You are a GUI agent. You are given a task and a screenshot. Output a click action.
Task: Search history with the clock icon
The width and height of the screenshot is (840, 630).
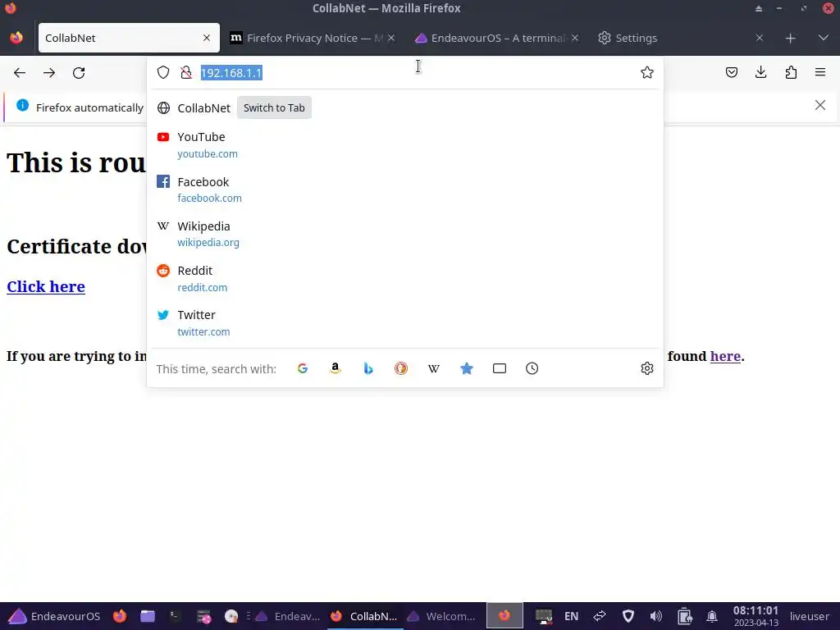(532, 368)
